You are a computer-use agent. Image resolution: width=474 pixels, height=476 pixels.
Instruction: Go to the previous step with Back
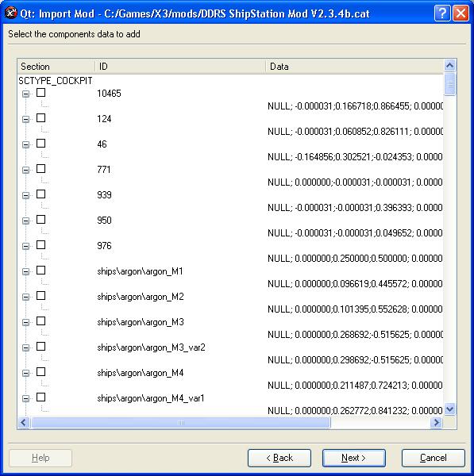click(279, 458)
